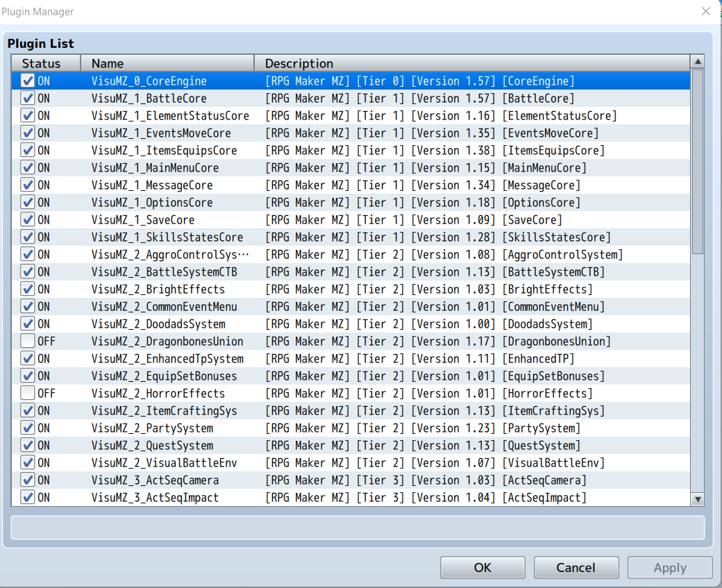Click the [HorrorEffects] description text
This screenshot has width=722, height=588.
[429, 393]
